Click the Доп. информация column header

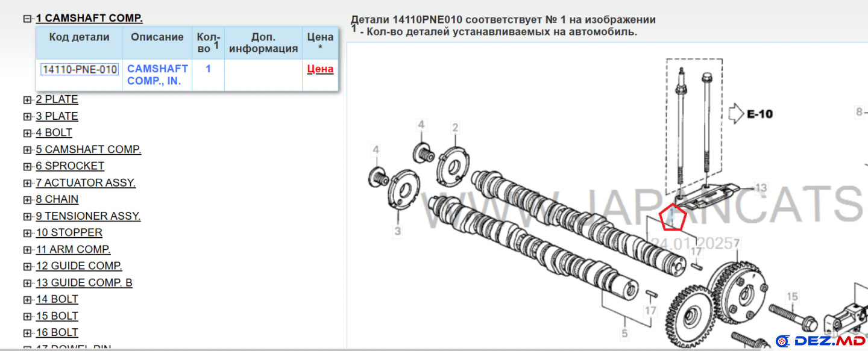[x=263, y=43]
